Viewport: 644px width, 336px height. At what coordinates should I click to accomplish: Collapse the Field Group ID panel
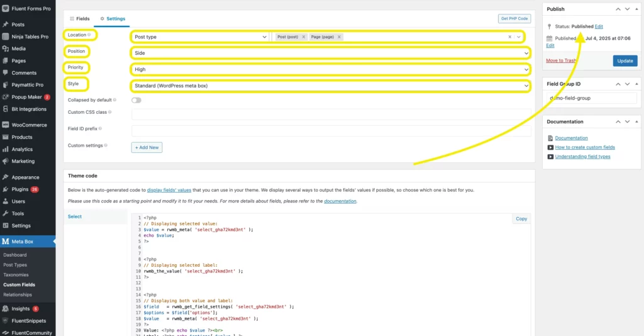pyautogui.click(x=636, y=84)
